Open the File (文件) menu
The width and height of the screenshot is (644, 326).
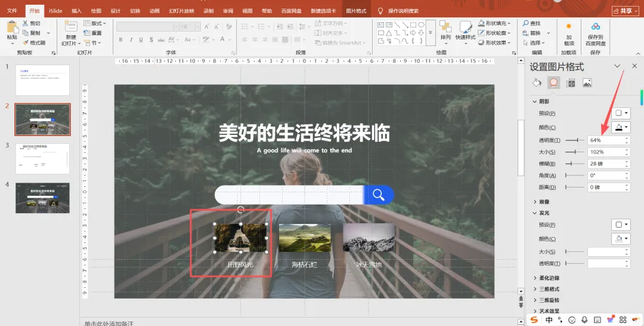(x=12, y=11)
